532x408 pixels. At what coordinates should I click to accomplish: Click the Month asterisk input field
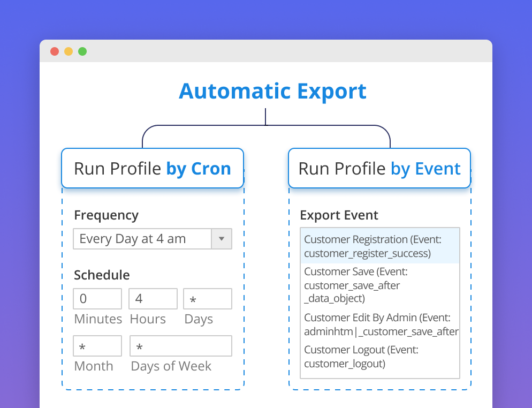[97, 346]
